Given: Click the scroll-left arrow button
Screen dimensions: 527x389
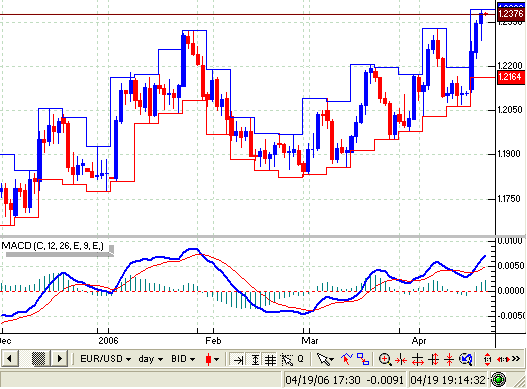Looking at the screenshot, I should [9, 359].
